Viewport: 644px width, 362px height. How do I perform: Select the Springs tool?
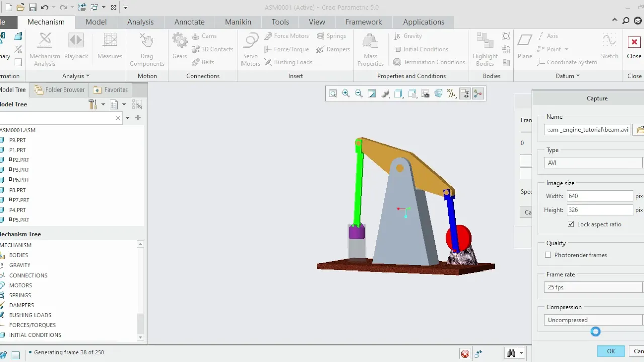point(332,36)
